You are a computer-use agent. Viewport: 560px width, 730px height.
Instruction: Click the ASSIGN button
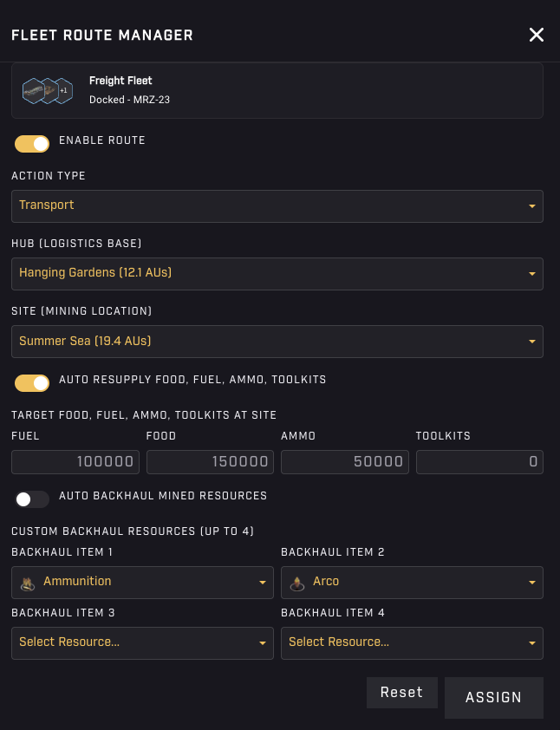(493, 697)
